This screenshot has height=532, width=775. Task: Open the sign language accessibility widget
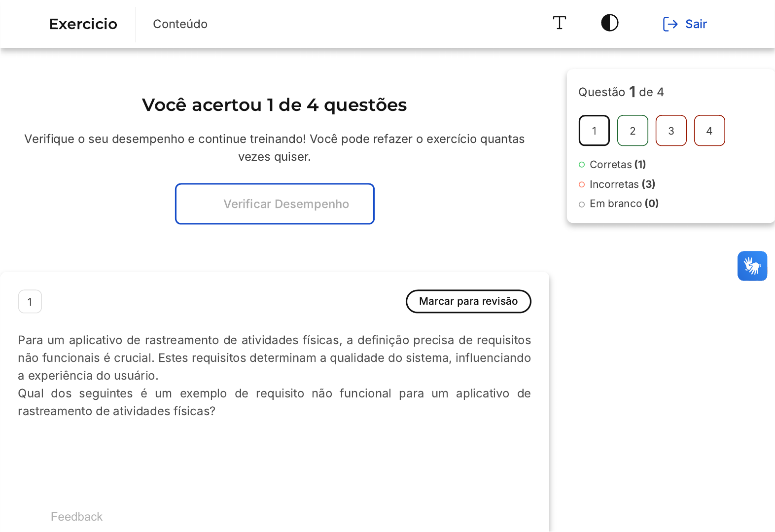click(x=752, y=266)
